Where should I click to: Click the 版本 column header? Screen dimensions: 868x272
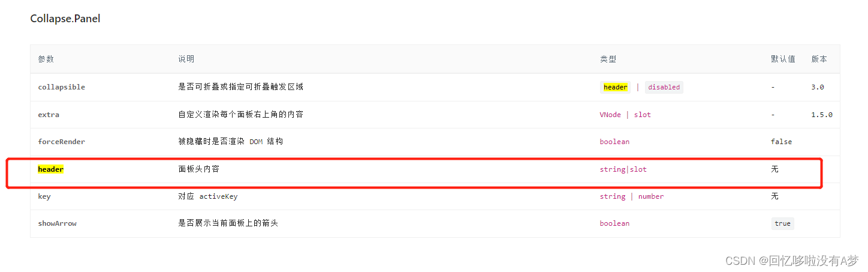pos(819,59)
